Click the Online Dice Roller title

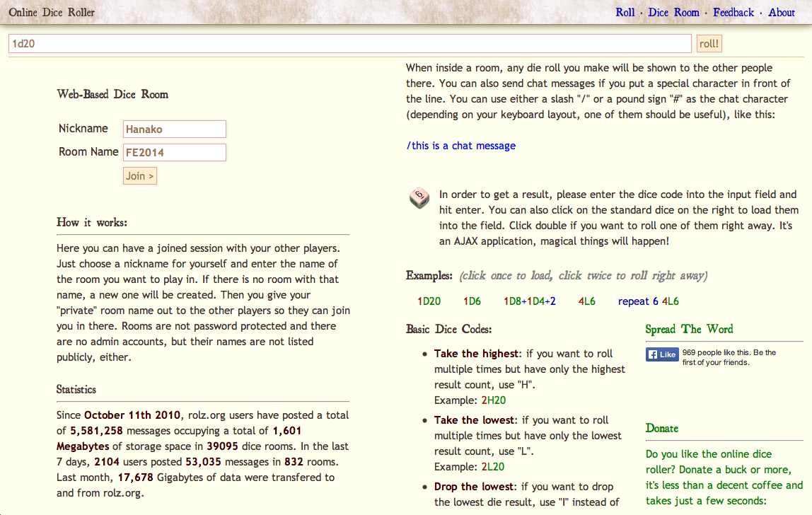(x=52, y=12)
